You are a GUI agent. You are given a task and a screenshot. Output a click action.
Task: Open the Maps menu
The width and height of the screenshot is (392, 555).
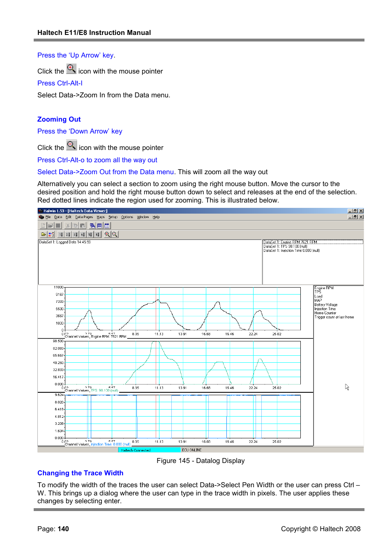(x=101, y=217)
